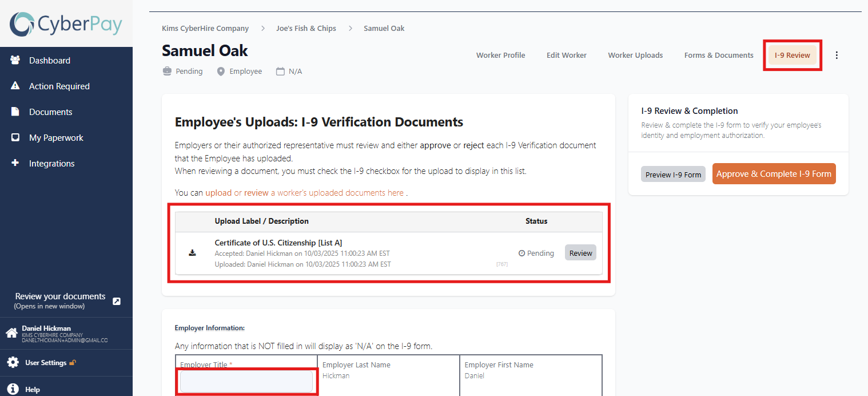
Task: Open Integrations from the sidebar
Action: (51, 163)
